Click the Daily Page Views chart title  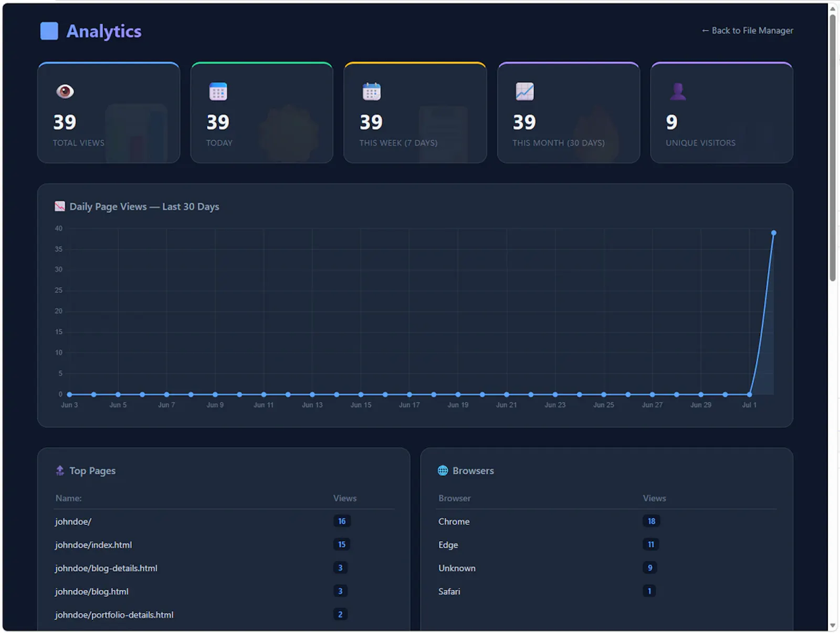tap(144, 206)
